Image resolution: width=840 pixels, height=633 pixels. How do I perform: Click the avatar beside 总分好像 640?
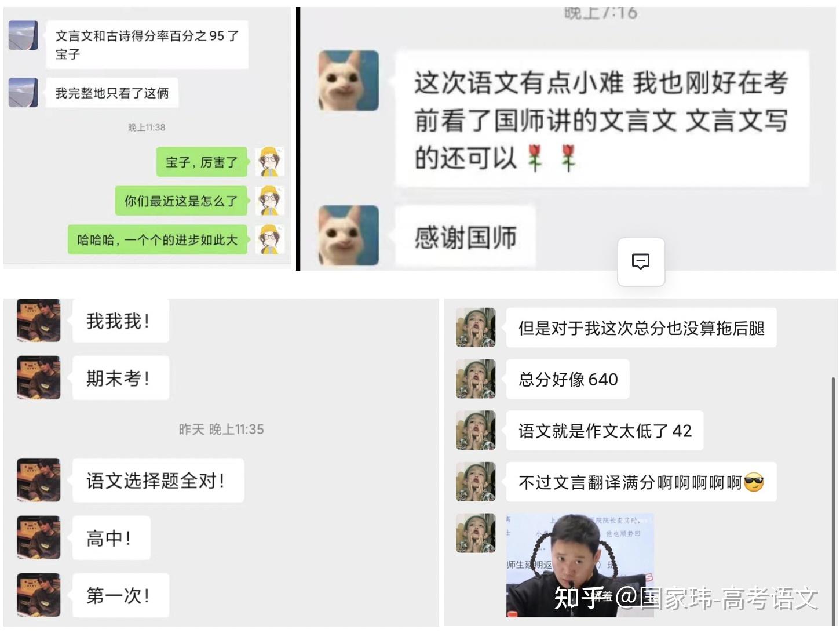pyautogui.click(x=476, y=379)
